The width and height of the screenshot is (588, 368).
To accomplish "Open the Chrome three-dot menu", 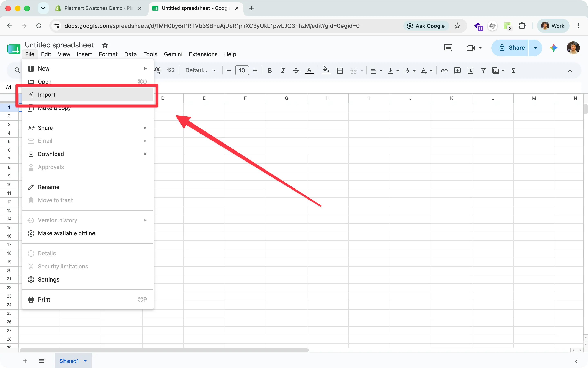I will [579, 26].
